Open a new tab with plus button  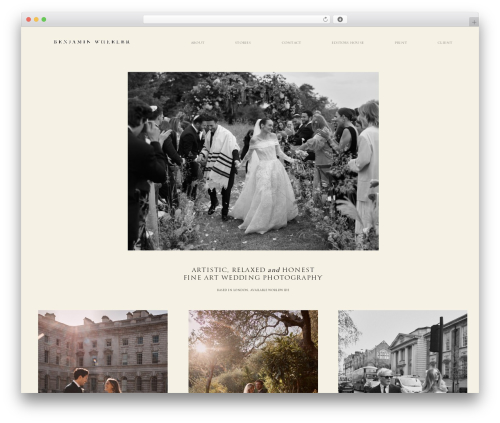[x=474, y=22]
